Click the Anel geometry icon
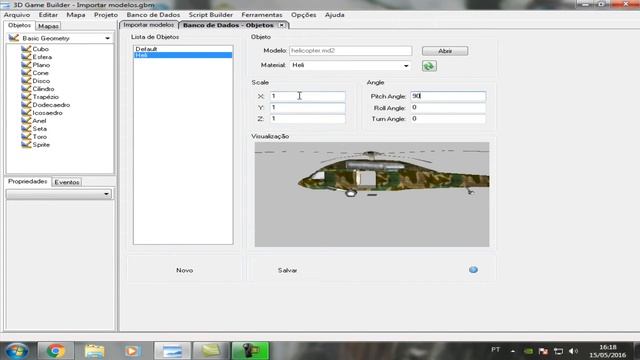The height and width of the screenshot is (360, 640). coord(26,120)
